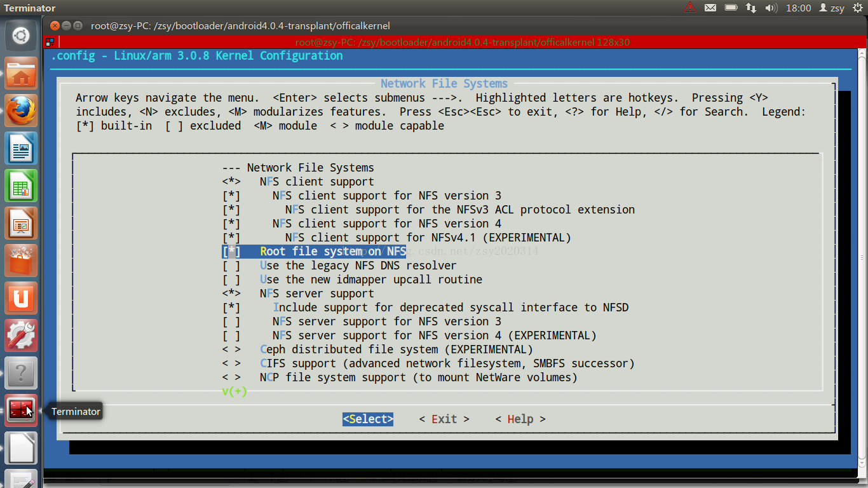
Task: Open network connection indicator in top panel
Action: click(751, 8)
